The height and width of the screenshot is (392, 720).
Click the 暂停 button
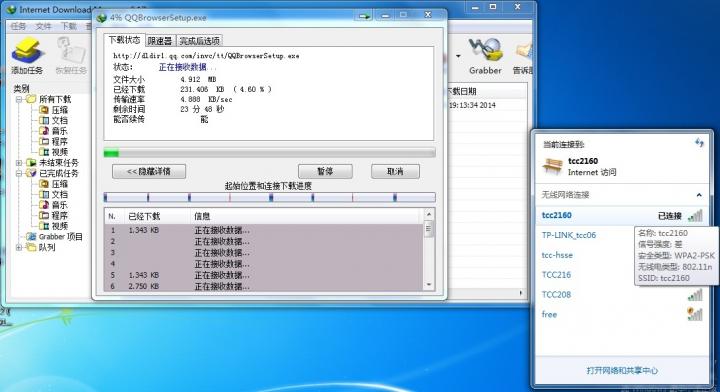tap(325, 171)
